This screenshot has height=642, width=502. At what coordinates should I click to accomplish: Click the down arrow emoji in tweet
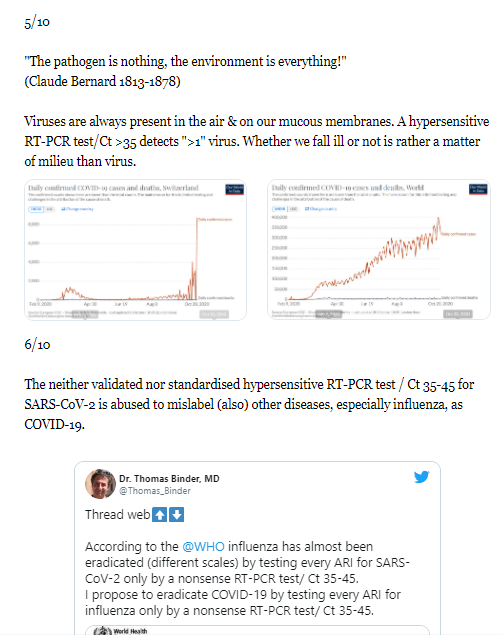(x=176, y=515)
